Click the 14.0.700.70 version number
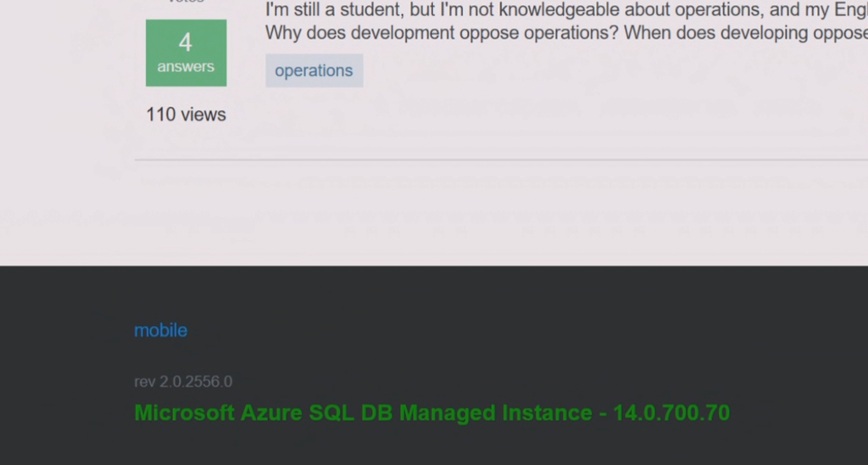Screen dimensions: 868x465 671,413
